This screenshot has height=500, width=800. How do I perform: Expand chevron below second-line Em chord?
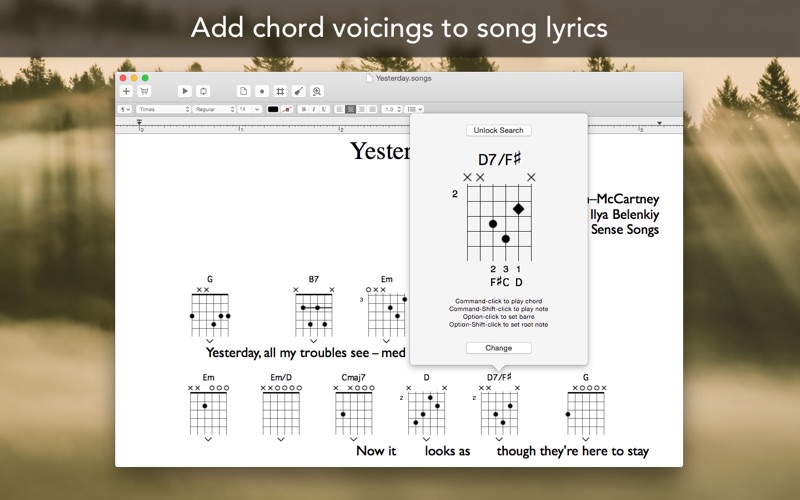pos(208,439)
